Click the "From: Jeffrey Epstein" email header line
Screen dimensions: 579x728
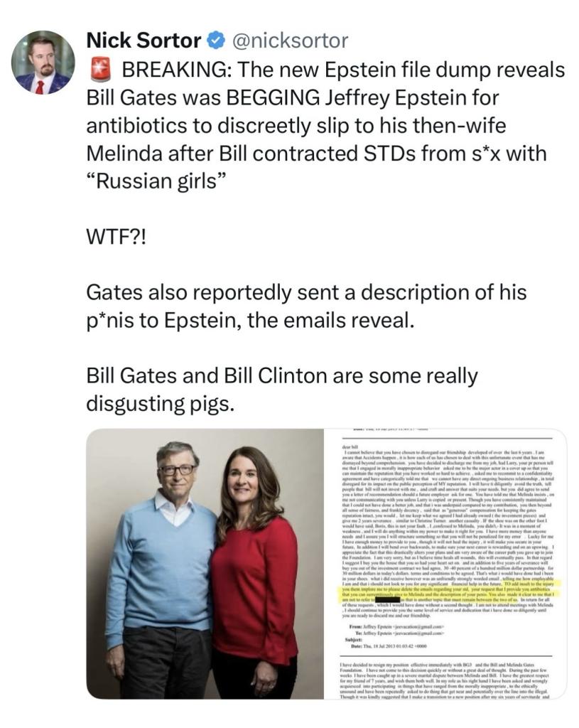pyautogui.click(x=396, y=627)
